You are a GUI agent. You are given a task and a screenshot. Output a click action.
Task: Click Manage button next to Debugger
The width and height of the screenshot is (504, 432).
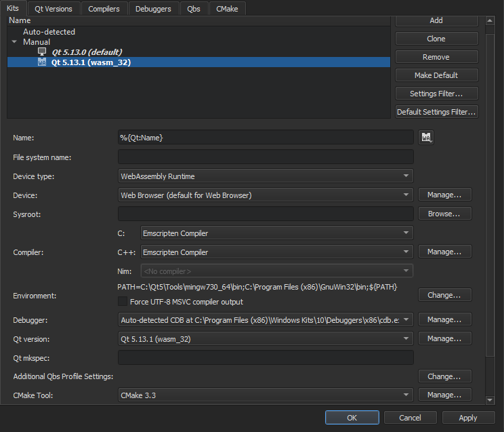[x=444, y=319]
